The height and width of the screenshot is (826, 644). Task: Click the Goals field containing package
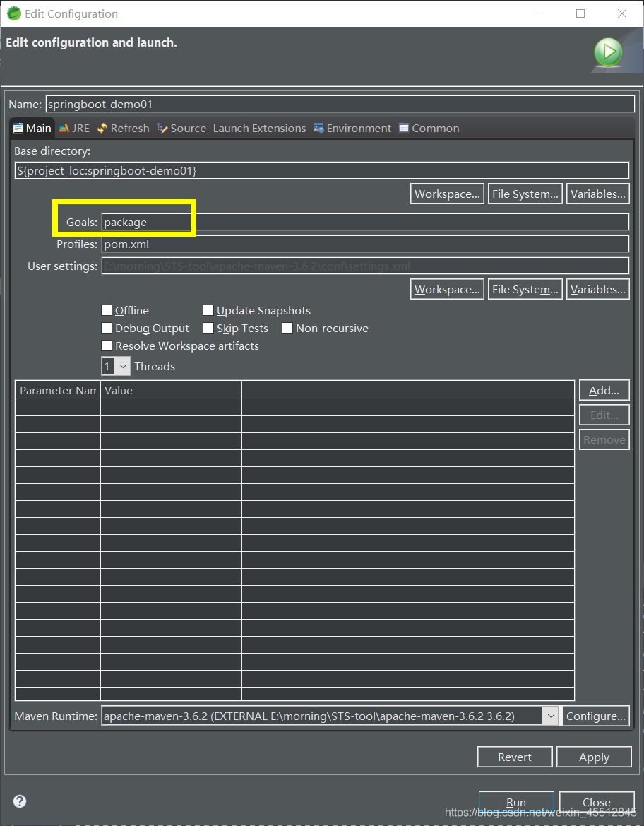365,222
